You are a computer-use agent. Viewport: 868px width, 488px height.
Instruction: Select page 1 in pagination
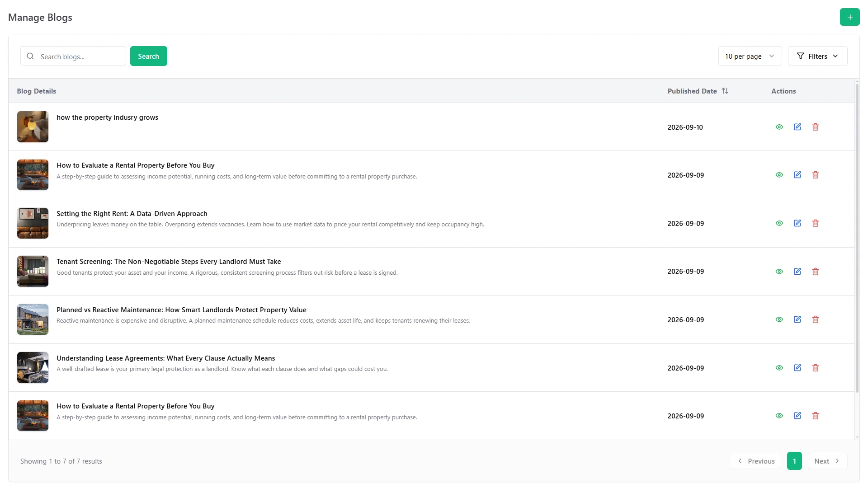pos(794,461)
